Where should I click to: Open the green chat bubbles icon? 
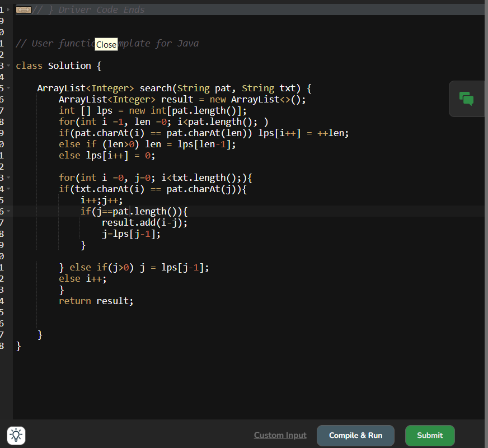(x=466, y=99)
